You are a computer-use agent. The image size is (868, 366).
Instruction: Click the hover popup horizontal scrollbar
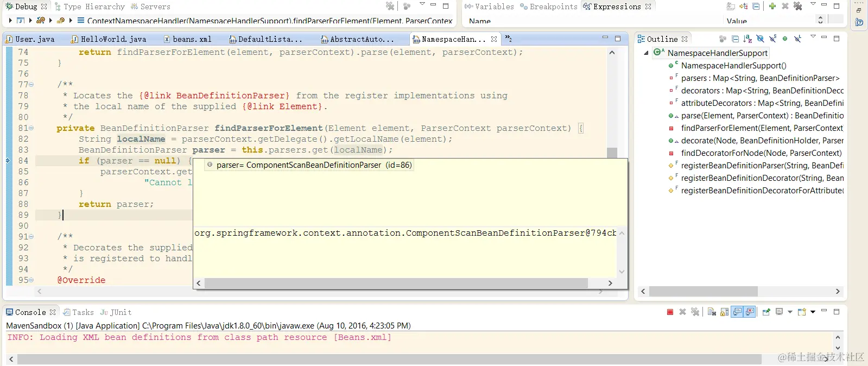pos(396,283)
